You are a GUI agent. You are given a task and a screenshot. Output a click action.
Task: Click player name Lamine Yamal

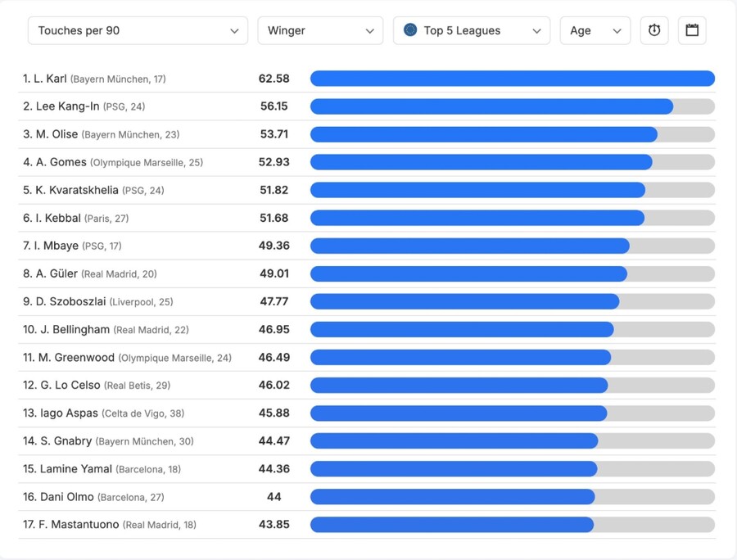tap(76, 469)
